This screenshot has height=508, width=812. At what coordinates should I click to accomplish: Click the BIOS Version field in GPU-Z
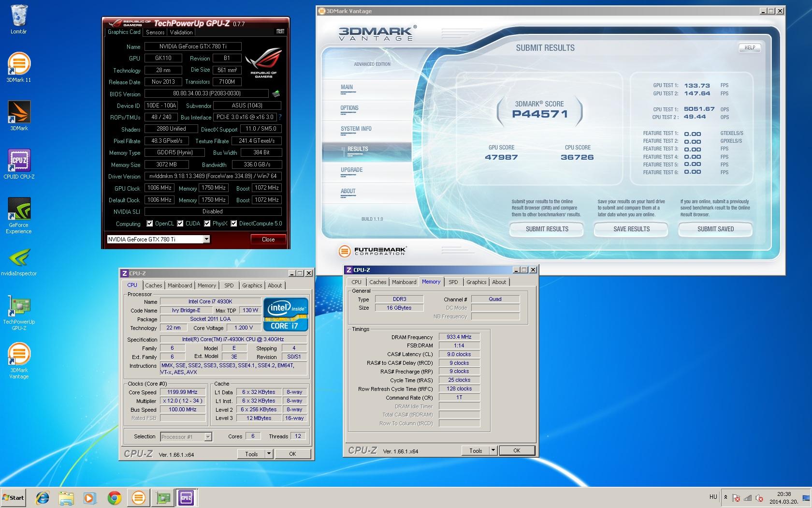[x=207, y=93]
